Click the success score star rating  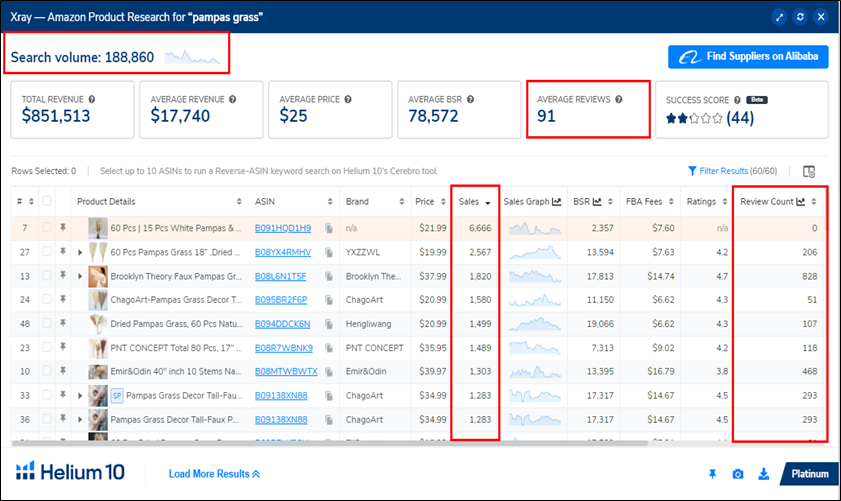[694, 118]
